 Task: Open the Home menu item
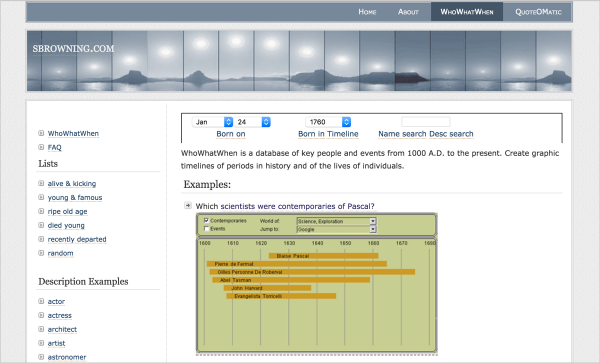pyautogui.click(x=367, y=12)
